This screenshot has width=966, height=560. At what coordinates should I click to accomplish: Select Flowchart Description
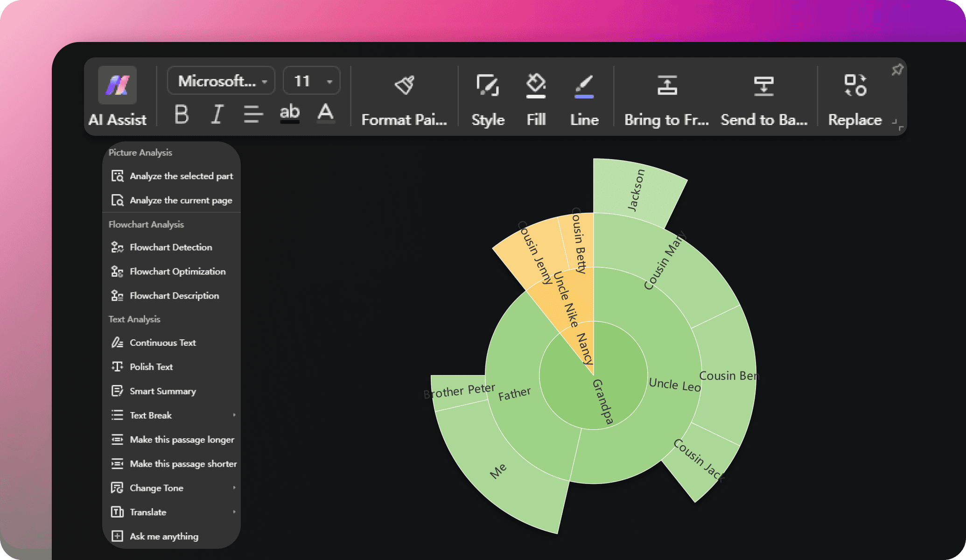[172, 296]
